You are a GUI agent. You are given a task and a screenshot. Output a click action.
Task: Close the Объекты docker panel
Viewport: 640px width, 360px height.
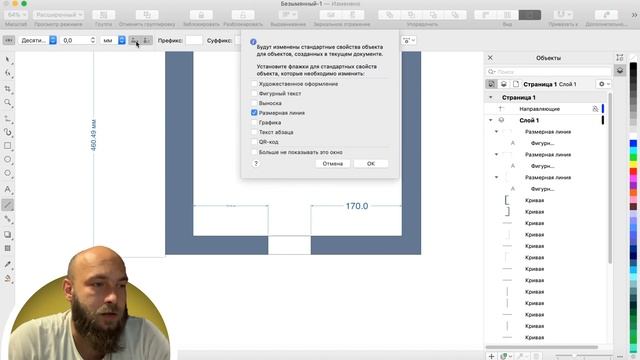click(490, 58)
